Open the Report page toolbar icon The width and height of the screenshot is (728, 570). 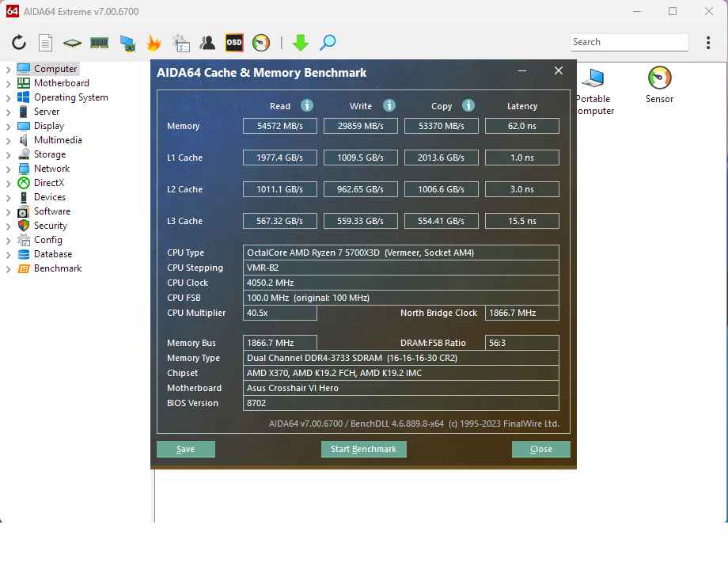(46, 43)
